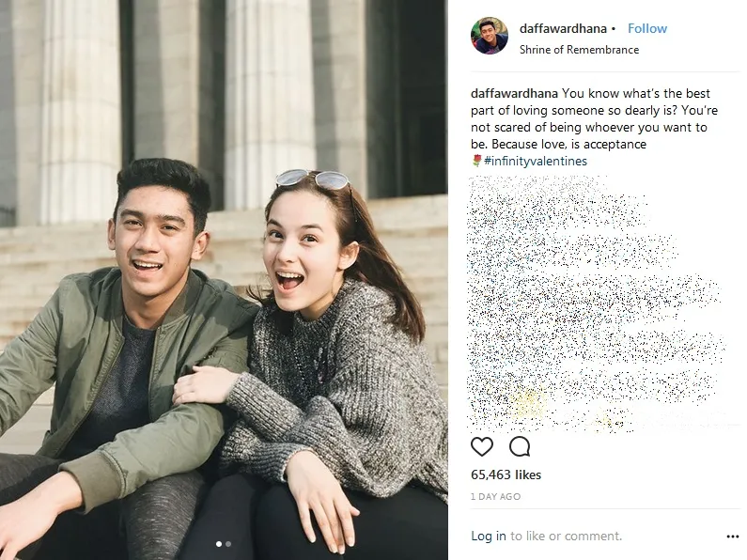This screenshot has height=560, width=747.
Task: Click the comment speech bubble icon
Action: click(x=520, y=446)
